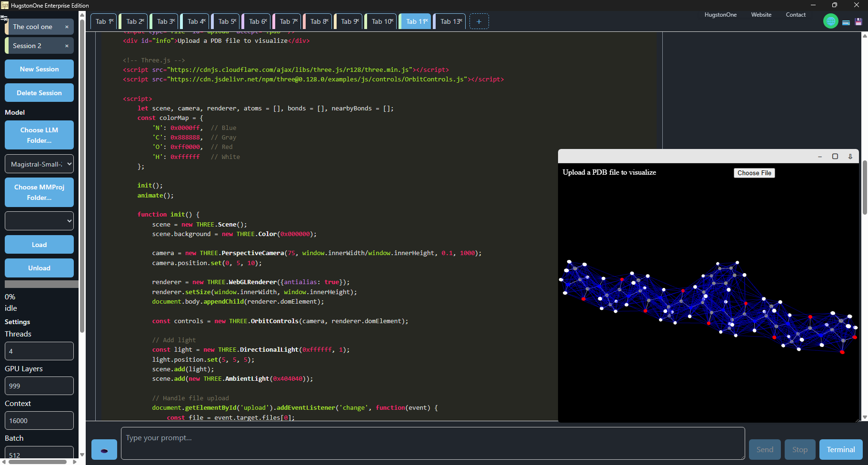This screenshot has height=465, width=868.
Task: Collapse the sidebar with the arrow icon
Action: [4, 18]
